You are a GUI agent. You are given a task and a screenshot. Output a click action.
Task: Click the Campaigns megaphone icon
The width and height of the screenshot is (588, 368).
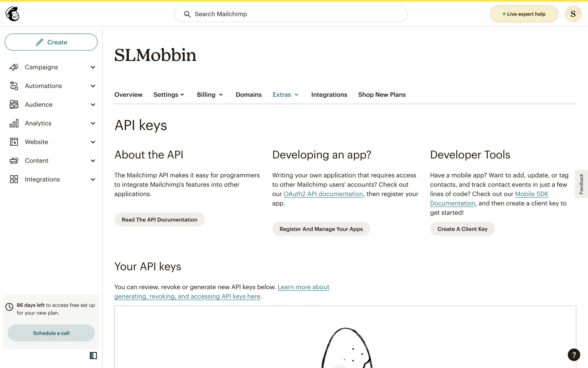click(14, 67)
